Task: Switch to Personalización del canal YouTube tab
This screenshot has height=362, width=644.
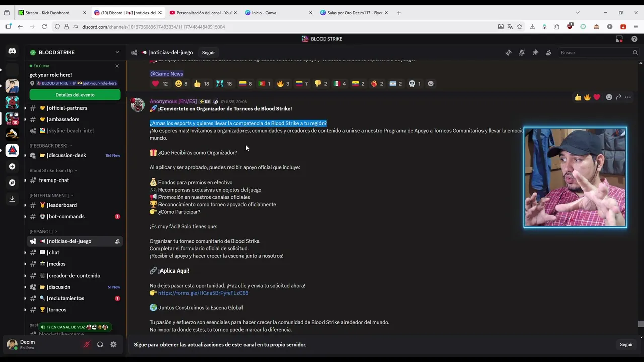Action: click(x=203, y=13)
